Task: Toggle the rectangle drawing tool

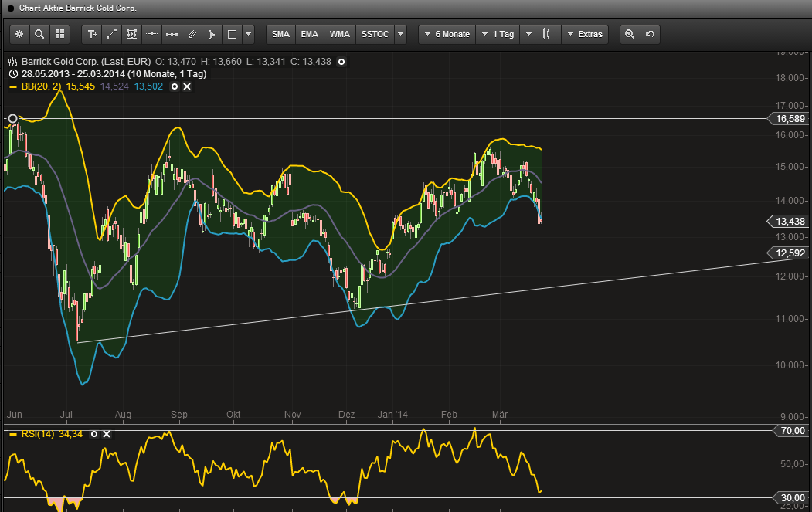Action: click(x=232, y=34)
